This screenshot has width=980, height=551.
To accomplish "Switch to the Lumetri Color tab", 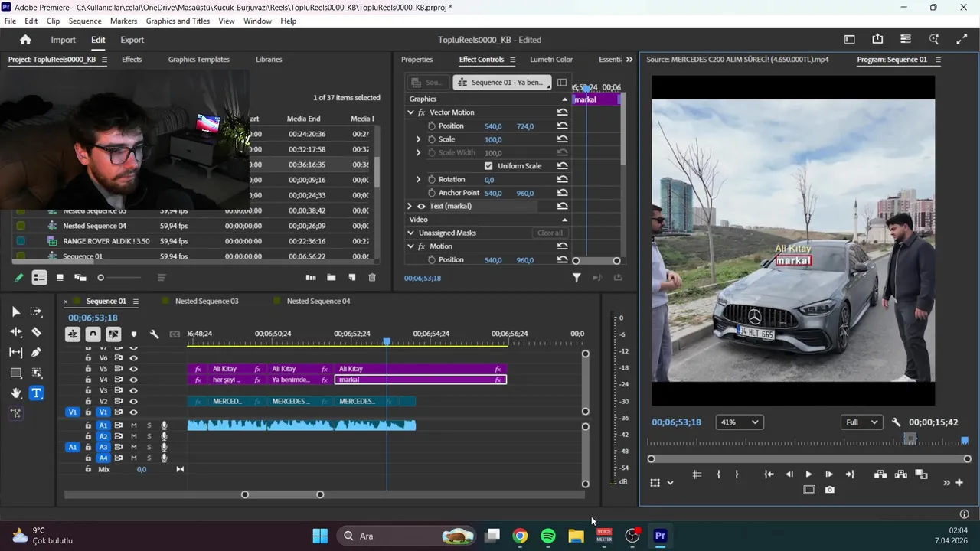I will pyautogui.click(x=551, y=60).
